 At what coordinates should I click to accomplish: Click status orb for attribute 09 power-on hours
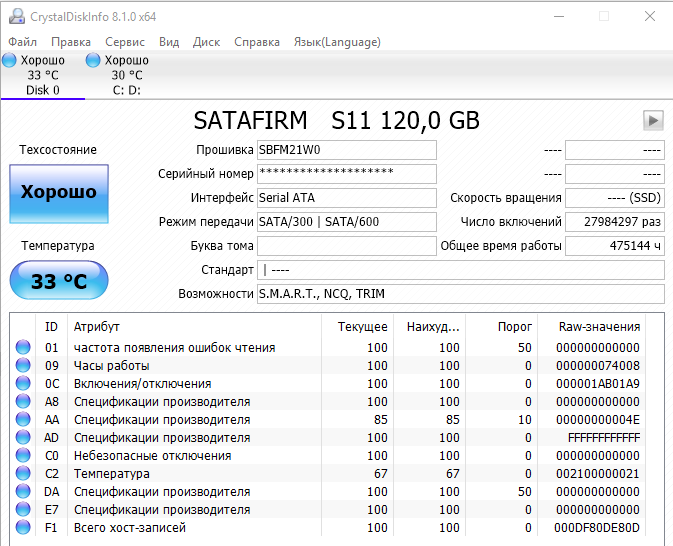pos(23,366)
